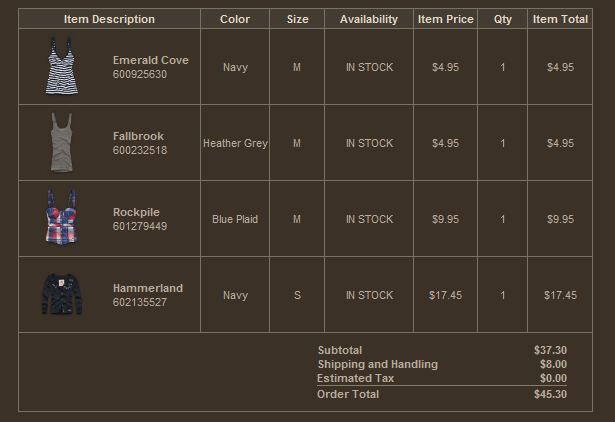Open the Hammerland product link
Viewport: 615px width, 422px height.
coord(147,288)
